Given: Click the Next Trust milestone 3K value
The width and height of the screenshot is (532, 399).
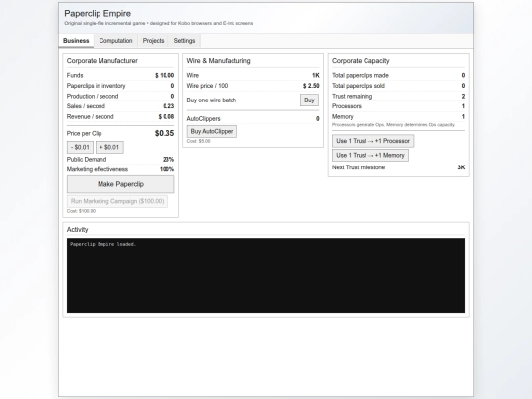Looking at the screenshot, I should click(461, 167).
